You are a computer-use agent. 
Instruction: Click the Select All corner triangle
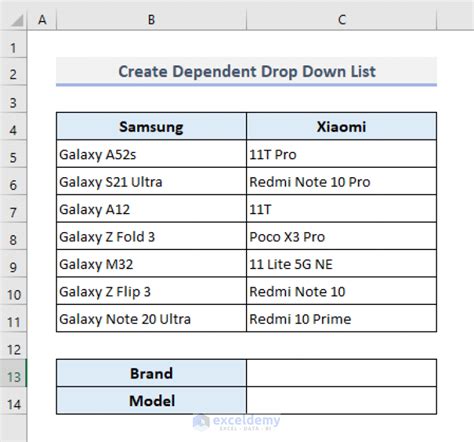click(17, 20)
